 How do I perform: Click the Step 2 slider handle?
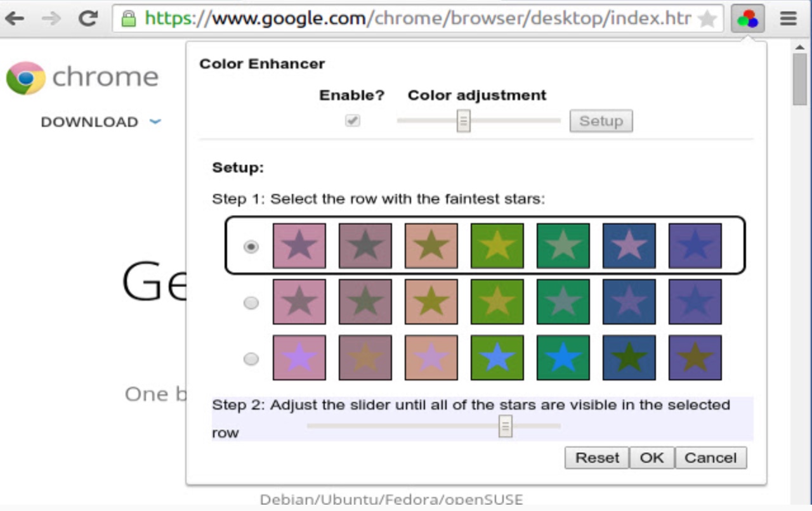[x=505, y=426]
